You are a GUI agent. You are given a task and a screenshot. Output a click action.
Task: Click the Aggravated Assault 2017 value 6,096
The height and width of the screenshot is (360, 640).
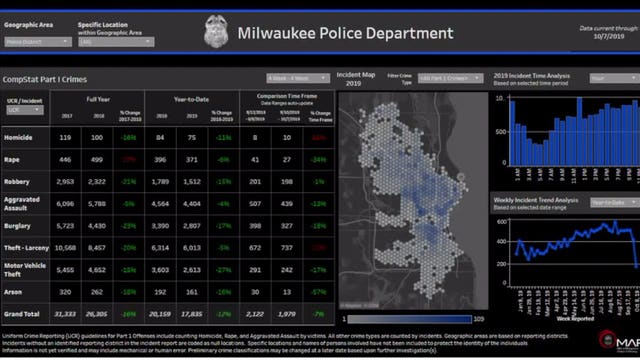click(65, 204)
